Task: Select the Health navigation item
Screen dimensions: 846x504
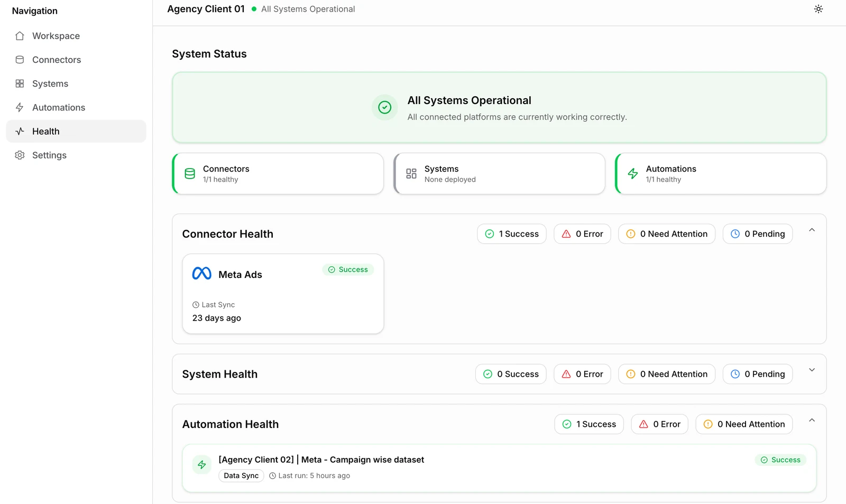Action: tap(76, 131)
